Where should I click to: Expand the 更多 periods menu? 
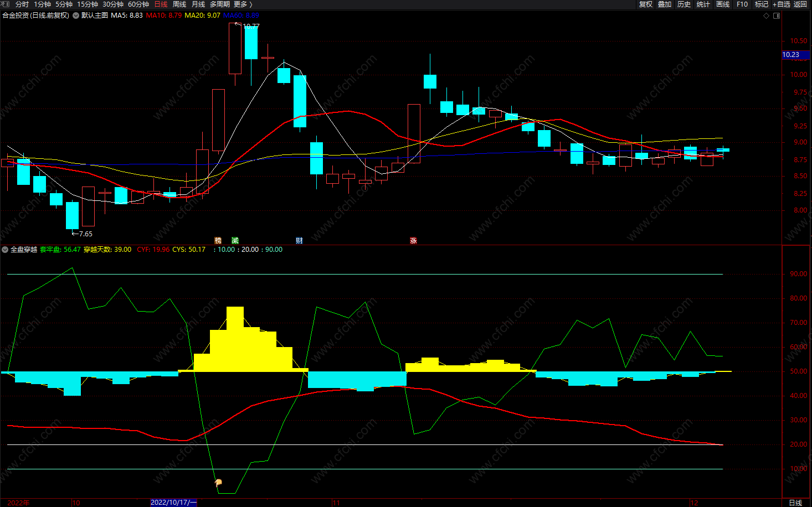point(243,4)
